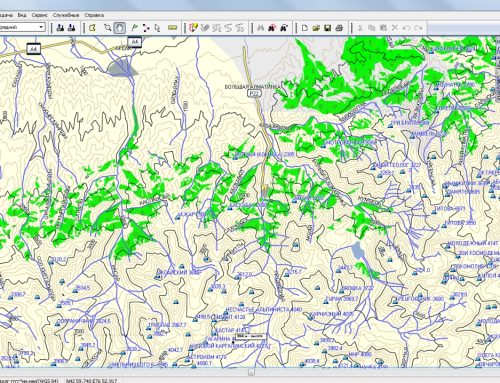The image size is (500, 383).
Task: Click the last track edit tool icon
Action: coord(239,28)
